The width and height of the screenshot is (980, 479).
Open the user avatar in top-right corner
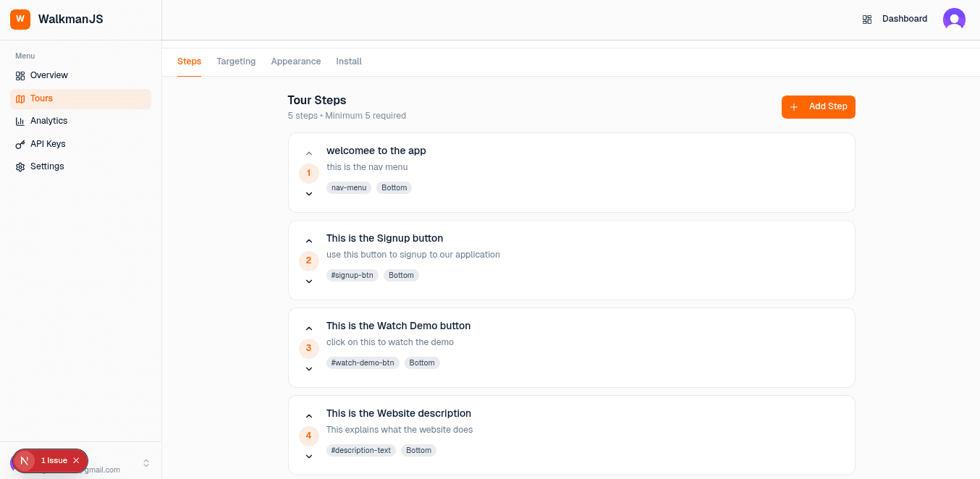(x=954, y=19)
